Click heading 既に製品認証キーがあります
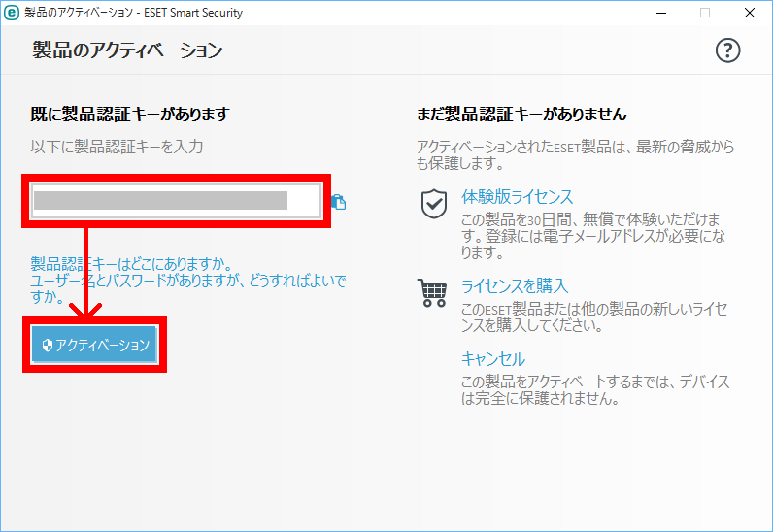Viewport: 773px width, 532px height. click(x=130, y=114)
